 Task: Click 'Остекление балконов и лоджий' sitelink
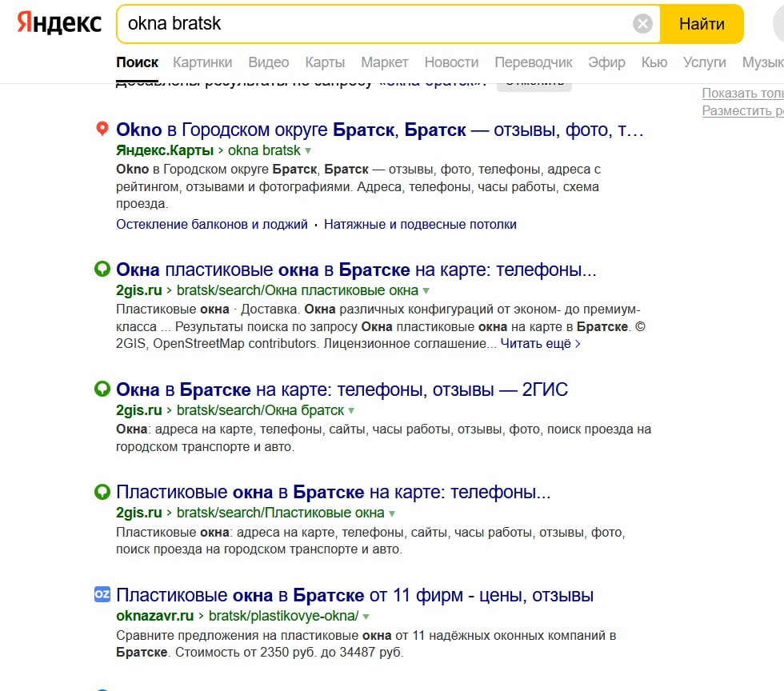(212, 225)
